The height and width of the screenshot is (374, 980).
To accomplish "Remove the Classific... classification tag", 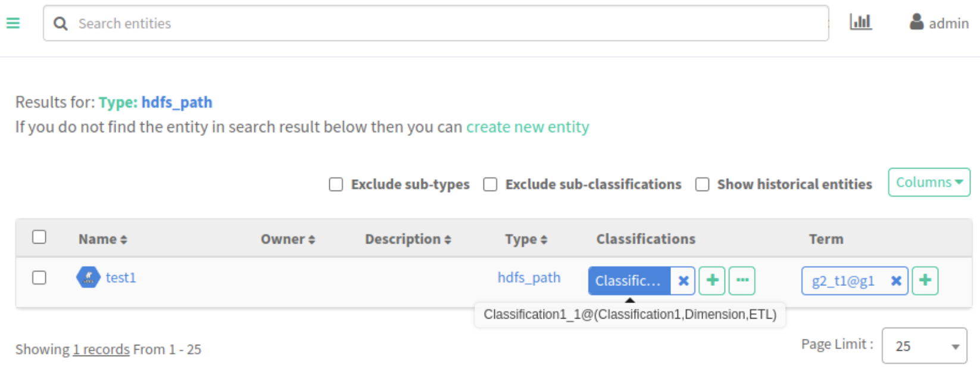I will tap(683, 280).
